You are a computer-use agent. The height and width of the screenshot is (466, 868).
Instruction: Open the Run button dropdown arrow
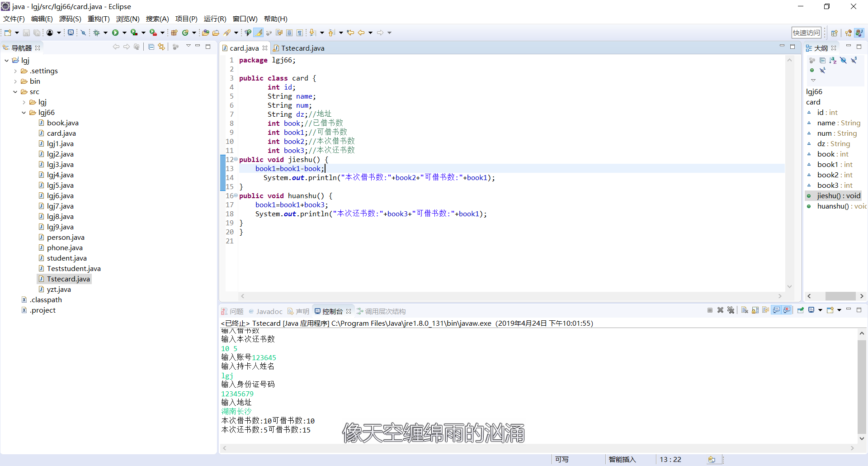[124, 33]
